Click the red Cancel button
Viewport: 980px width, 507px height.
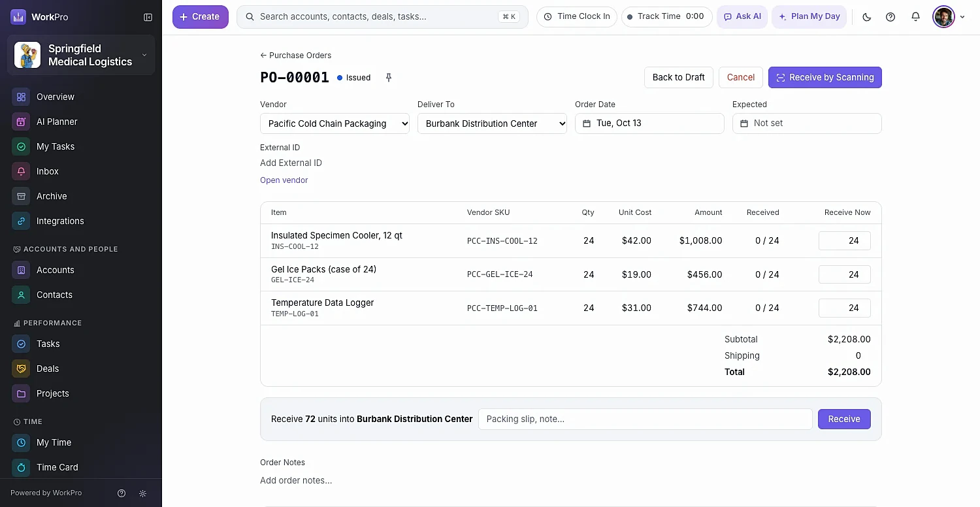pyautogui.click(x=741, y=77)
